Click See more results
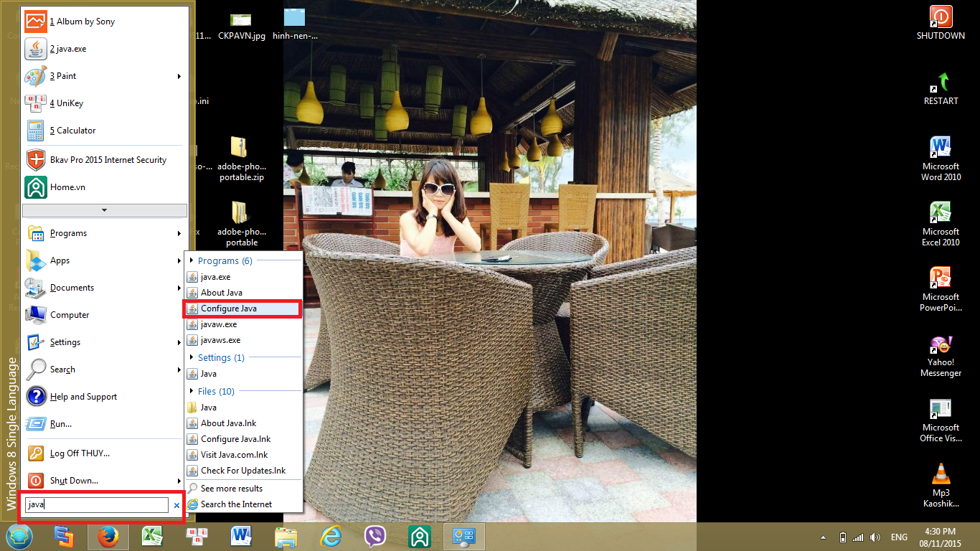Image resolution: width=980 pixels, height=551 pixels. [231, 489]
